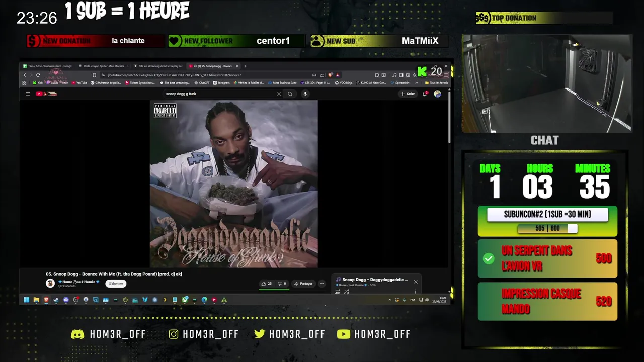
Task: Open the Home Beat Homie channel avatar
Action: pos(50,284)
